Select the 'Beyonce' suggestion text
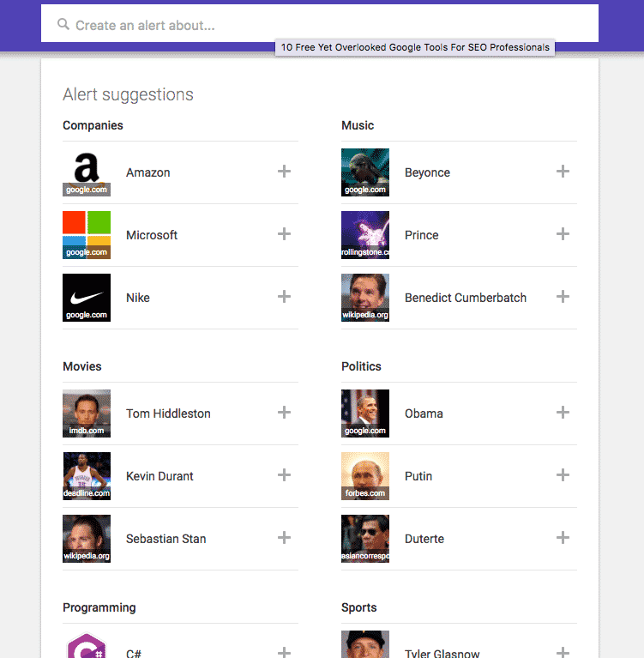 pos(428,172)
